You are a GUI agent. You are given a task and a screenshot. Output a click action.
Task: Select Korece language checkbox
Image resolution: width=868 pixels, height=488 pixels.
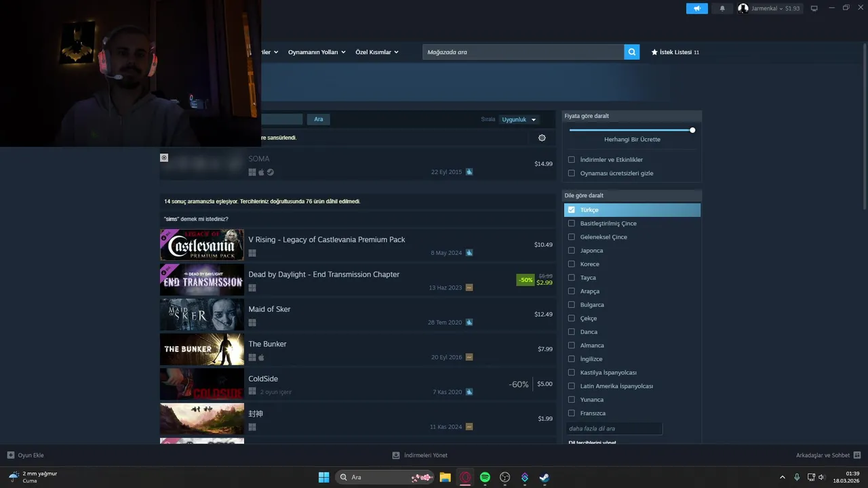coord(572,264)
